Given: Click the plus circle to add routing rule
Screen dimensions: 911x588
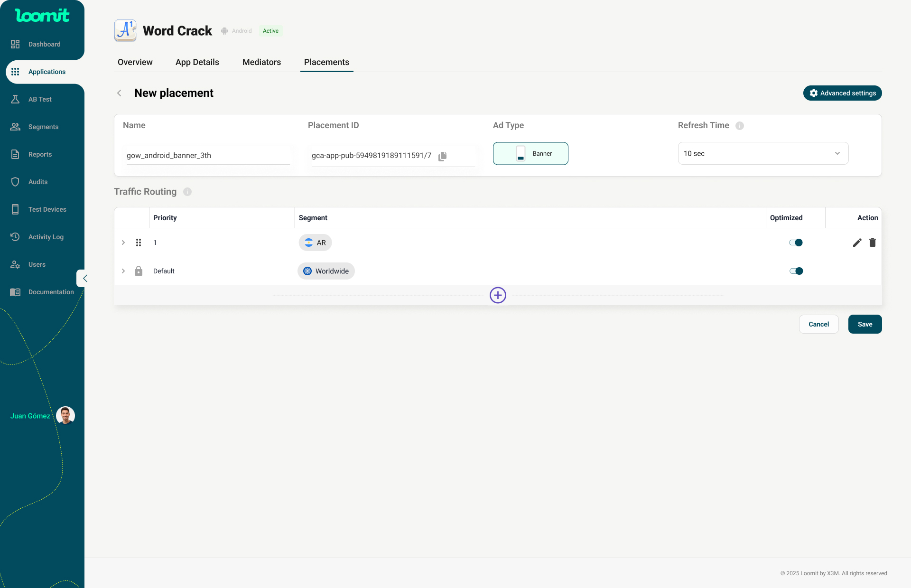Looking at the screenshot, I should click(498, 295).
